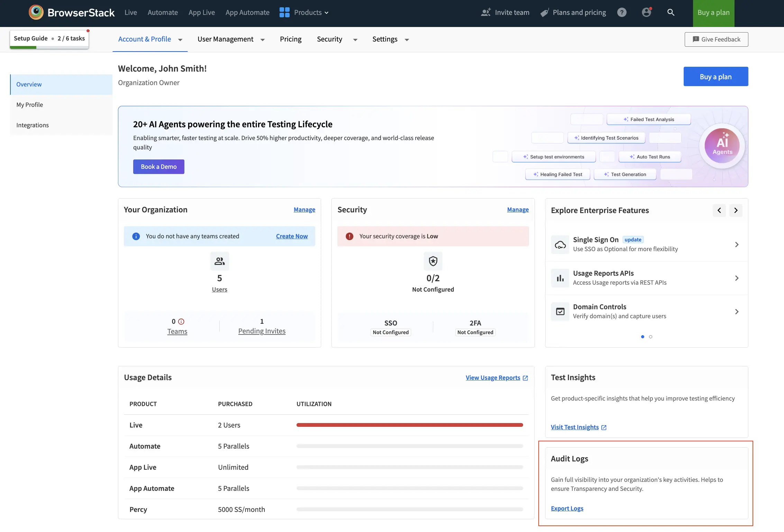The width and height of the screenshot is (784, 532).
Task: Open the help question mark icon
Action: tap(622, 12)
